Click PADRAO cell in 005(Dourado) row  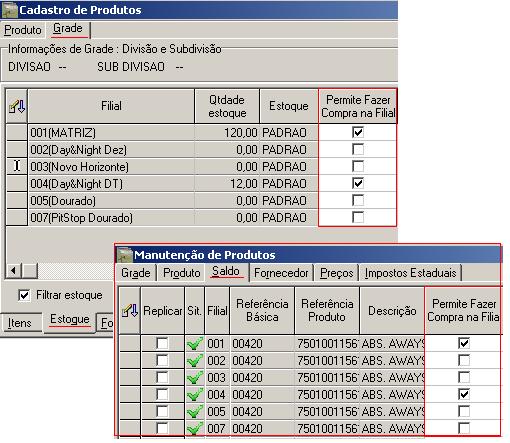pos(289,200)
